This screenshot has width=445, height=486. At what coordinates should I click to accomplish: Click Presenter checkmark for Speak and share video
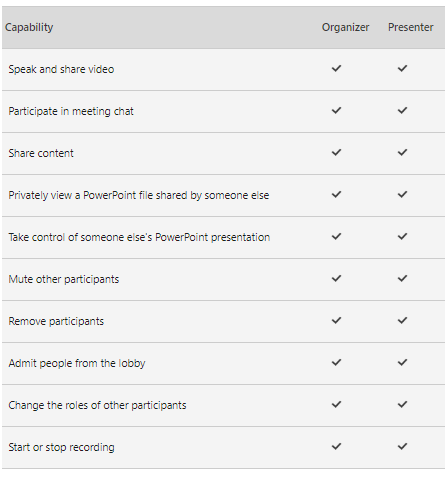402,68
